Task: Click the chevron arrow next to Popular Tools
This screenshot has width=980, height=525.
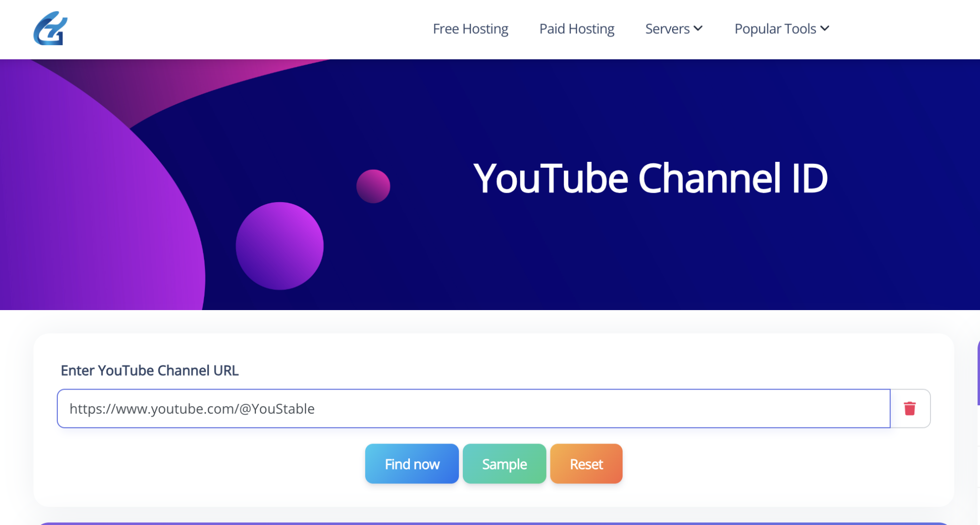Action: tap(825, 28)
